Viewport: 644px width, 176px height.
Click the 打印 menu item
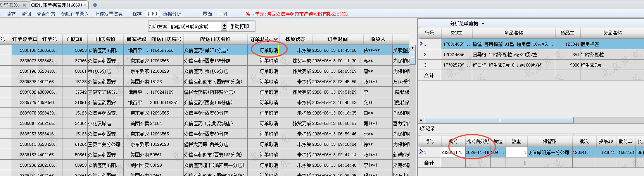152,14
